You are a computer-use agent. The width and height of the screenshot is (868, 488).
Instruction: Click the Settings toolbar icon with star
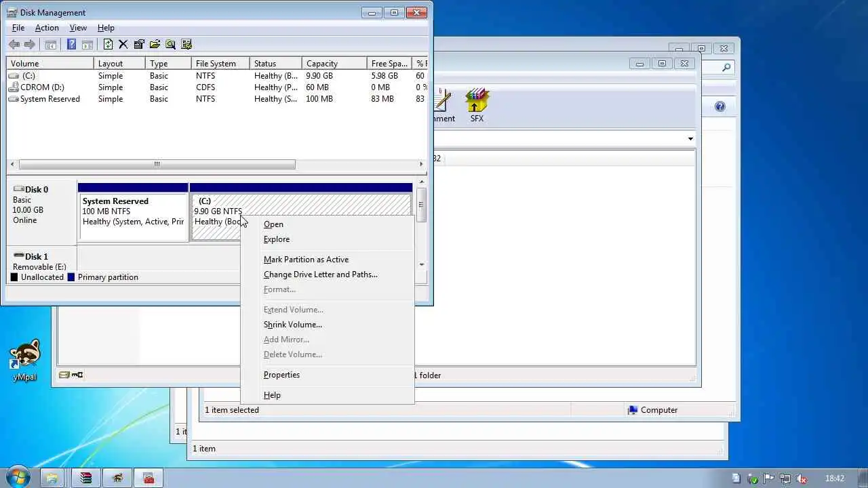pyautogui.click(x=186, y=45)
